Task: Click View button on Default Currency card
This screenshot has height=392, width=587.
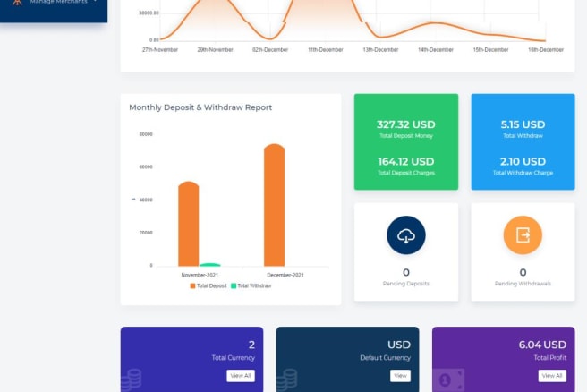Action: [400, 376]
